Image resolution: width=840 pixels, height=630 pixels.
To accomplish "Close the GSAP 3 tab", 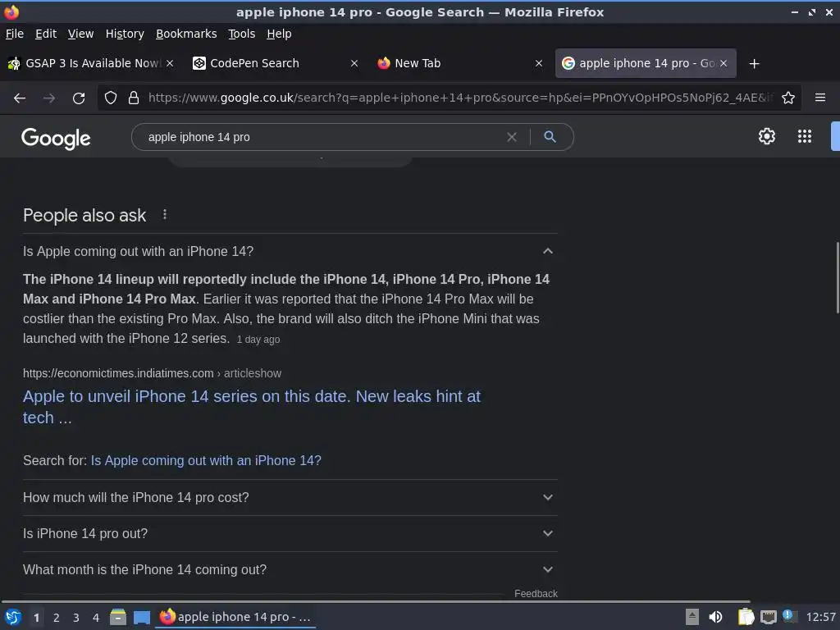I will click(170, 63).
